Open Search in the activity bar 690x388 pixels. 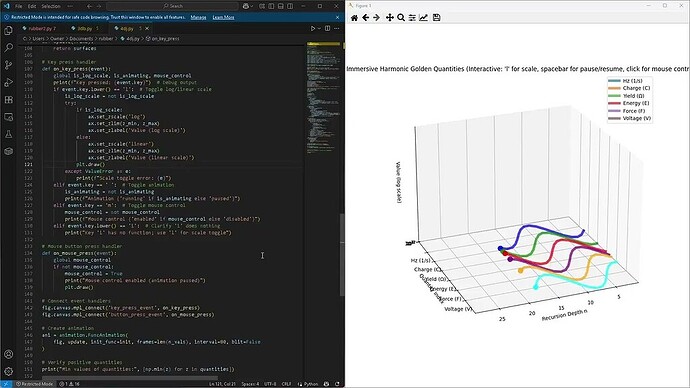click(x=8, y=48)
